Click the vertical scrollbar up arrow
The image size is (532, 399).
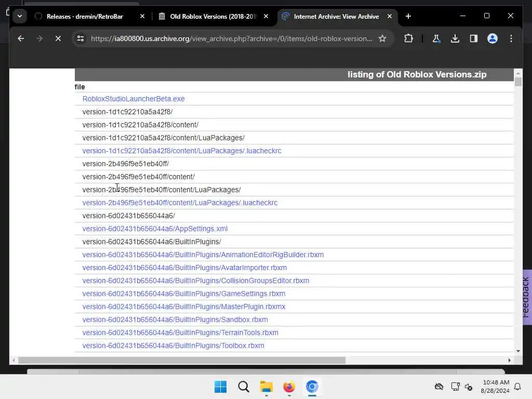(x=518, y=73)
